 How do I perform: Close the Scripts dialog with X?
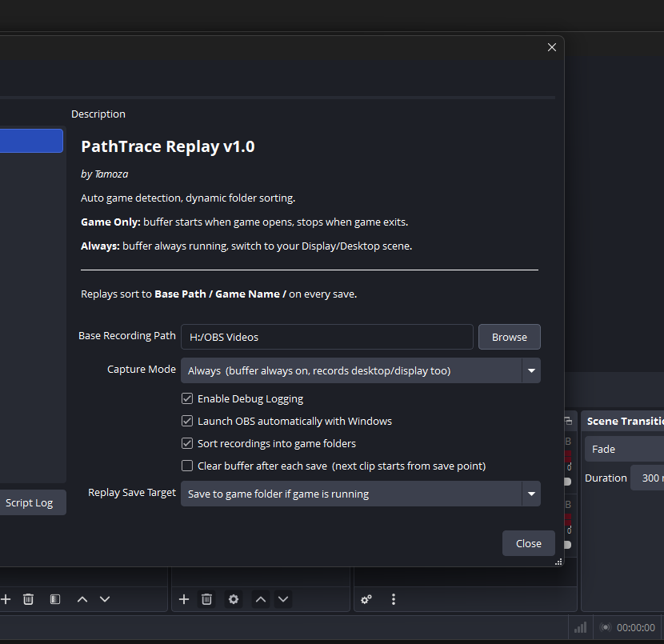point(551,47)
